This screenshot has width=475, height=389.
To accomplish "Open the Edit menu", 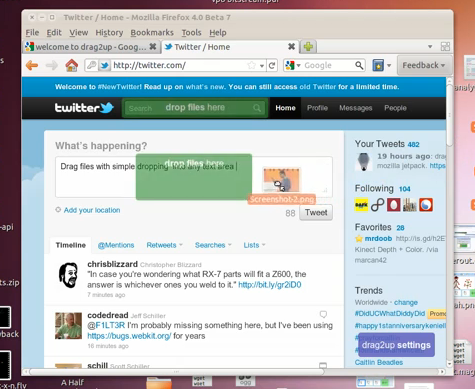I will (x=54, y=33).
